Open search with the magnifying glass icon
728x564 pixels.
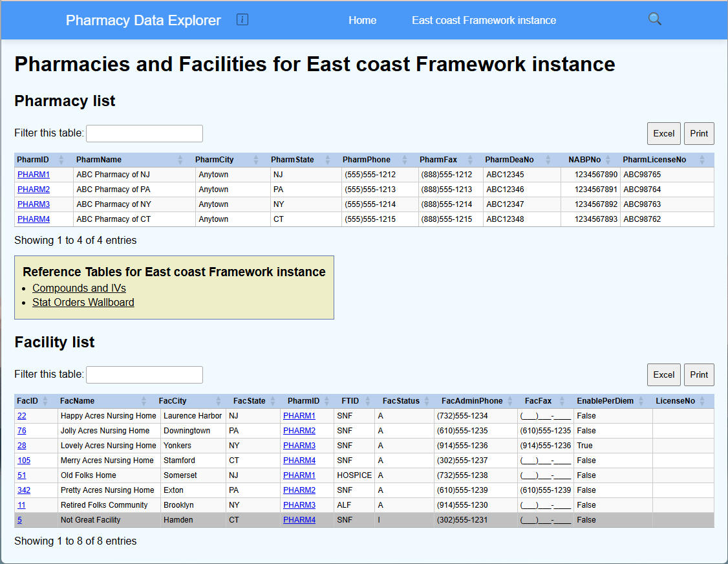(x=655, y=19)
